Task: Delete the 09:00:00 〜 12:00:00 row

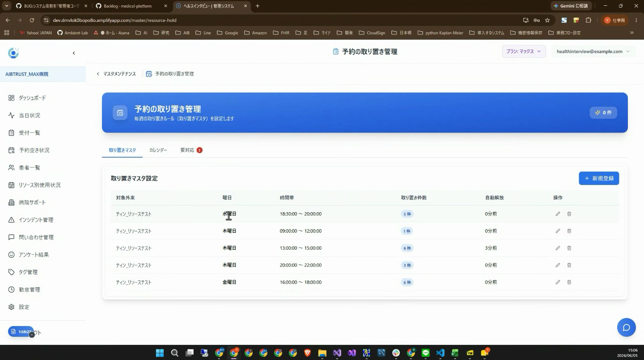Action: 569,231
